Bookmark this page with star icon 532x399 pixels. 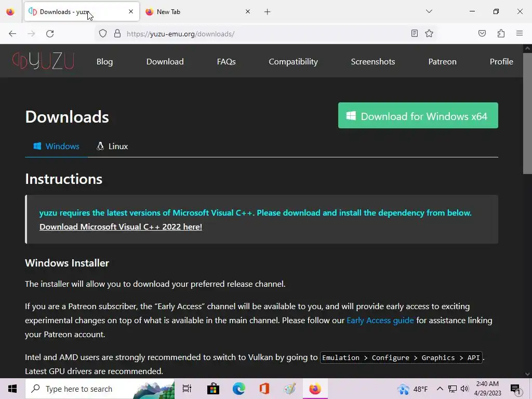pyautogui.click(x=429, y=33)
